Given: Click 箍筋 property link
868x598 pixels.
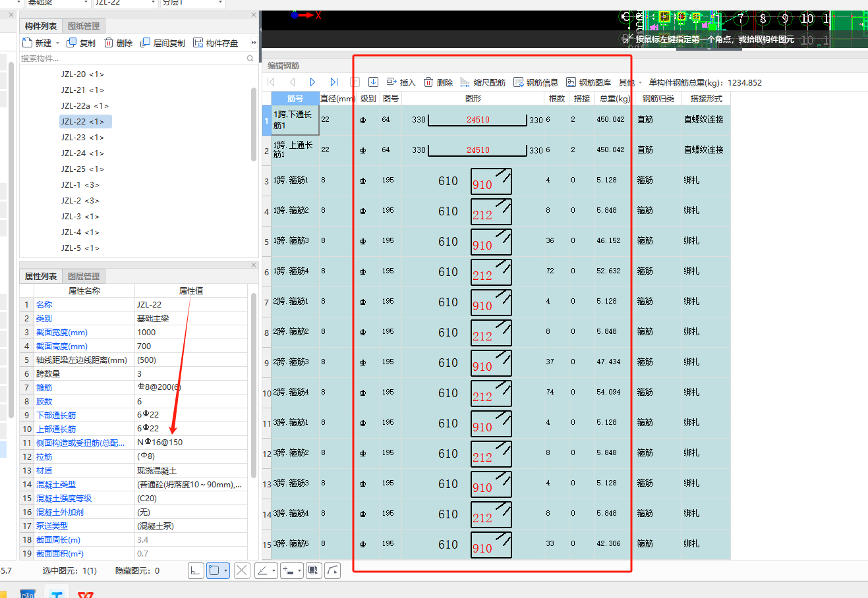Looking at the screenshot, I should click(44, 388).
